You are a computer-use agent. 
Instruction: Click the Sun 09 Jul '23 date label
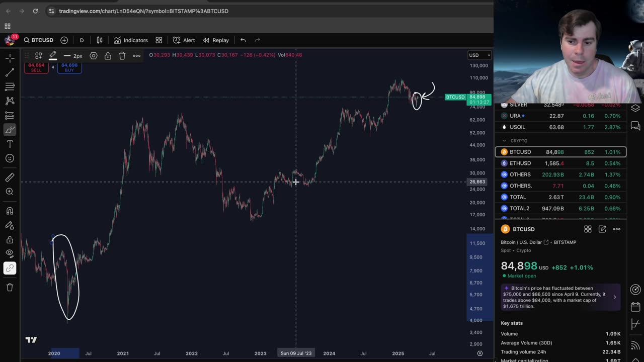(296, 353)
